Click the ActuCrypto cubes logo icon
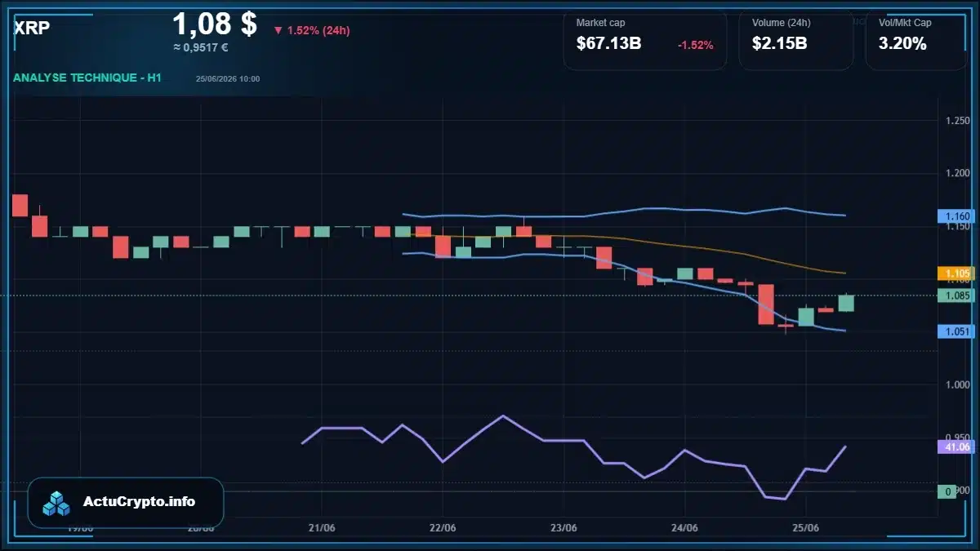The image size is (980, 551). tap(56, 503)
